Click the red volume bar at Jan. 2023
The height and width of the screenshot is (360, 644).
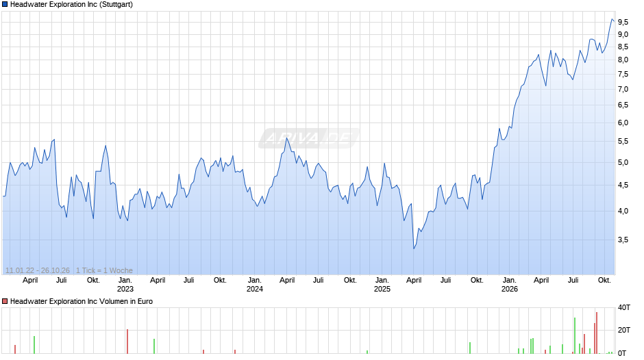tap(127, 341)
